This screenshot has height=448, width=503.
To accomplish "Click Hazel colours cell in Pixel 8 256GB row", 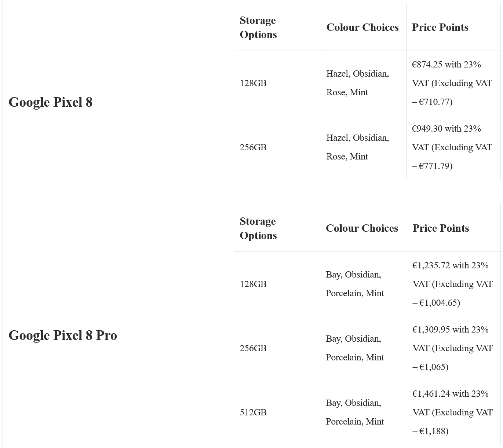I will coord(357,147).
